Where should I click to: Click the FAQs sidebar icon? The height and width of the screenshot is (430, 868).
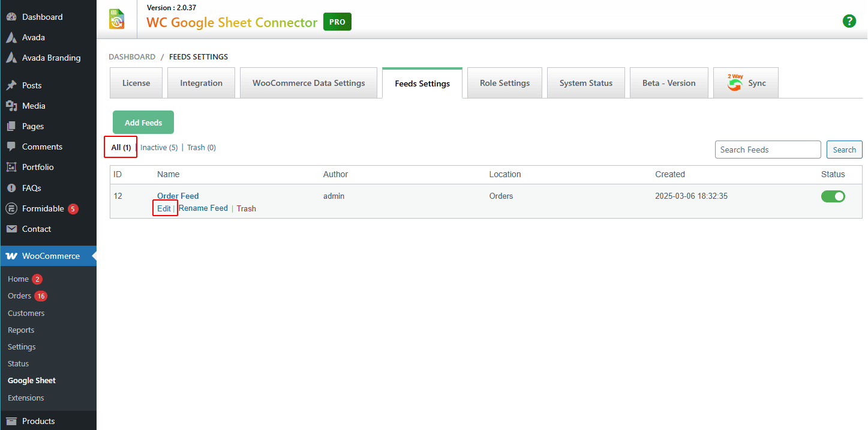tap(11, 187)
